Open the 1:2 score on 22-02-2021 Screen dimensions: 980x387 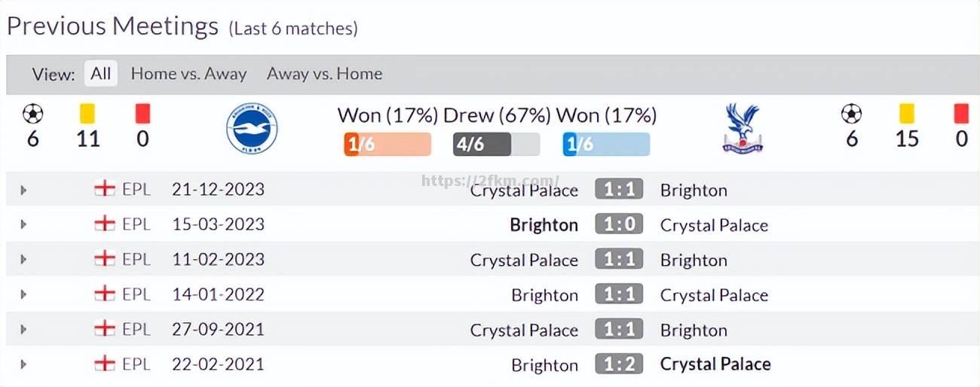tap(619, 364)
